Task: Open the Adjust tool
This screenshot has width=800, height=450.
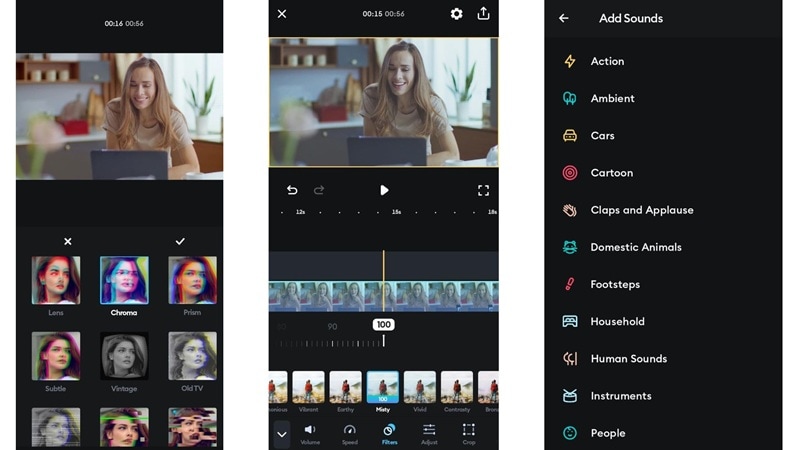Action: click(x=429, y=434)
